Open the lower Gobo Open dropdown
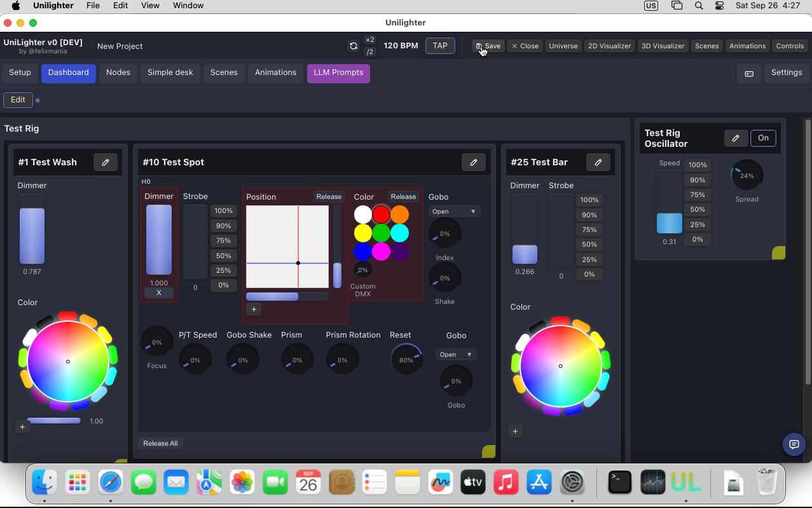 click(456, 355)
